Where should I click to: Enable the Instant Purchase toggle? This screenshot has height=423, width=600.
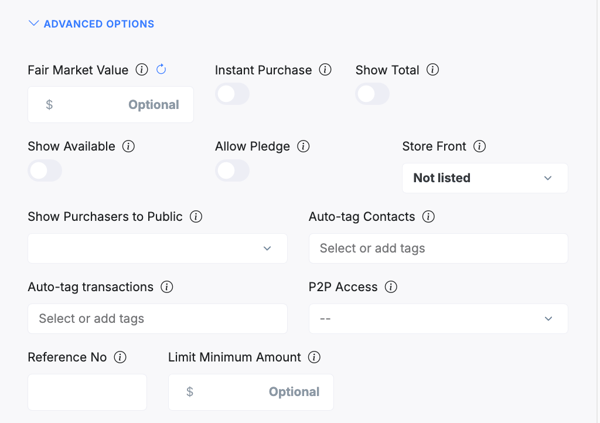point(232,94)
